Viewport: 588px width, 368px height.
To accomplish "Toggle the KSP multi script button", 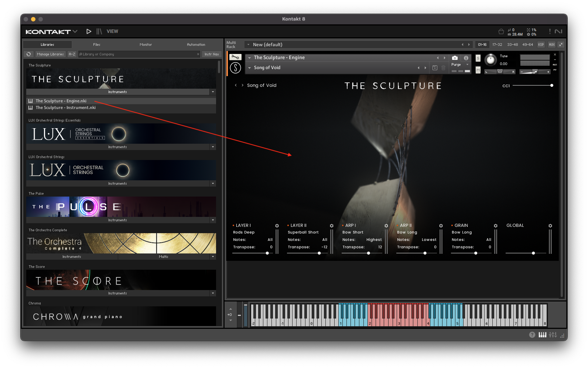I will point(541,44).
